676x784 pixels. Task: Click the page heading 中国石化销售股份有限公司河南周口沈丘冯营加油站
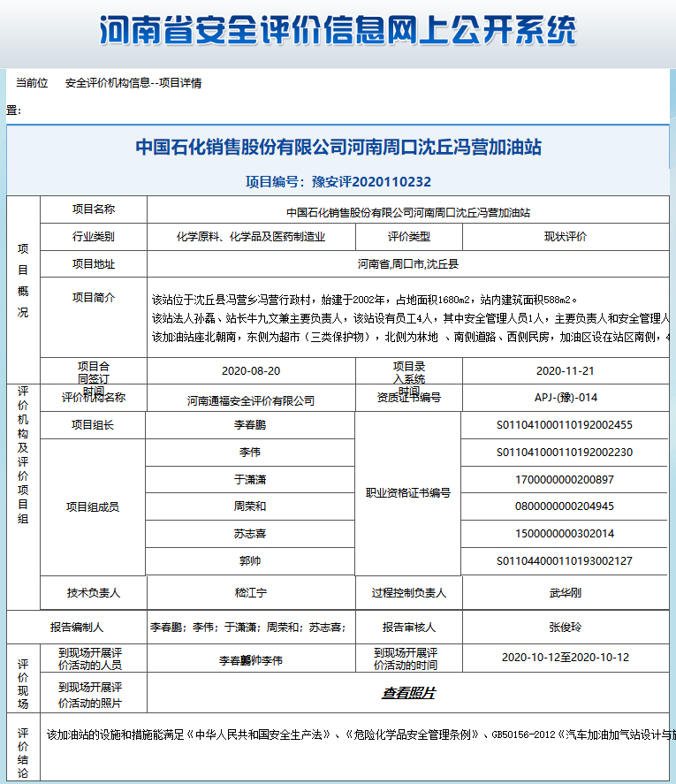(338, 147)
